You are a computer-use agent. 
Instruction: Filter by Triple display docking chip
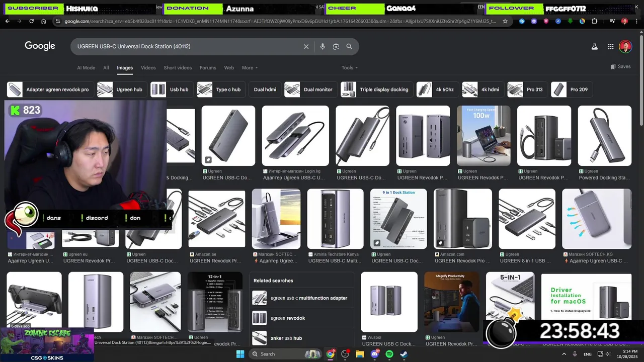click(377, 89)
